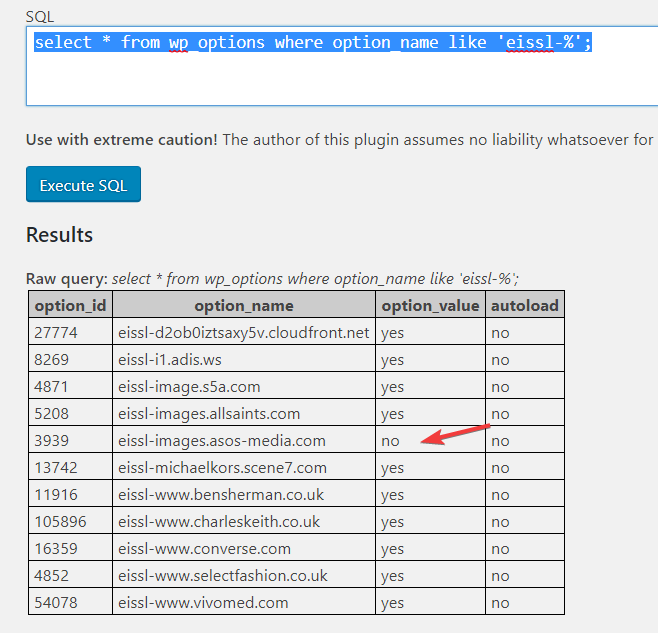Click the SQL label above the text area
This screenshot has width=658, height=633.
tap(40, 17)
